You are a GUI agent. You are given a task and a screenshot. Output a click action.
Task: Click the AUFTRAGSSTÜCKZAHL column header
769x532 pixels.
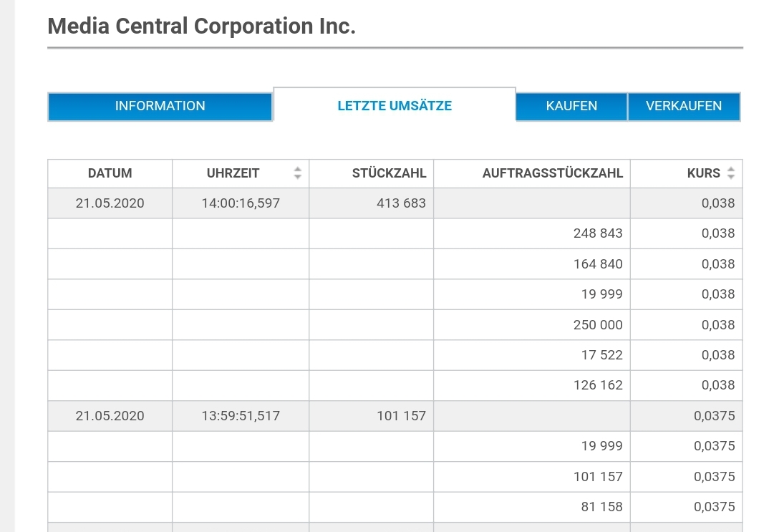point(553,173)
